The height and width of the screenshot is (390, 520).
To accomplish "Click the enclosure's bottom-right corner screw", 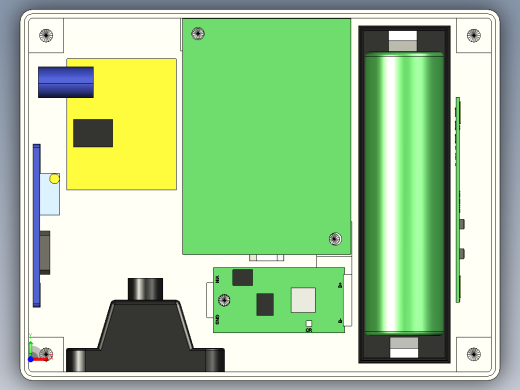I will coord(474,354).
